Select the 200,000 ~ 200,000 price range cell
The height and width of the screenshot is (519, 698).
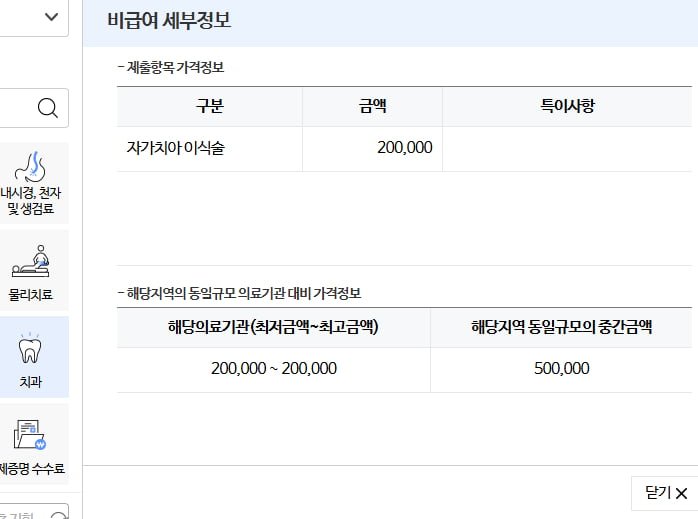pos(274,369)
